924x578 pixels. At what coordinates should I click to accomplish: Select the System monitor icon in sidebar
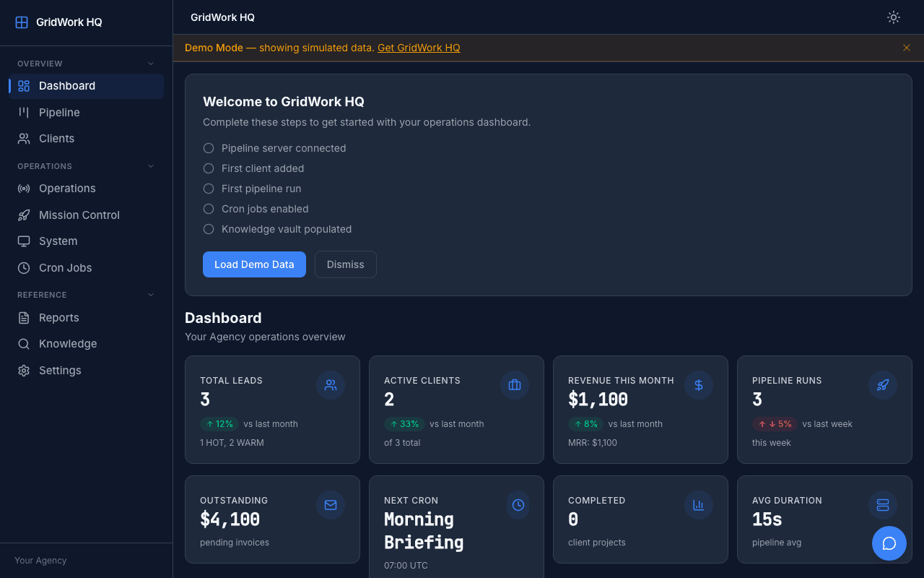click(24, 241)
